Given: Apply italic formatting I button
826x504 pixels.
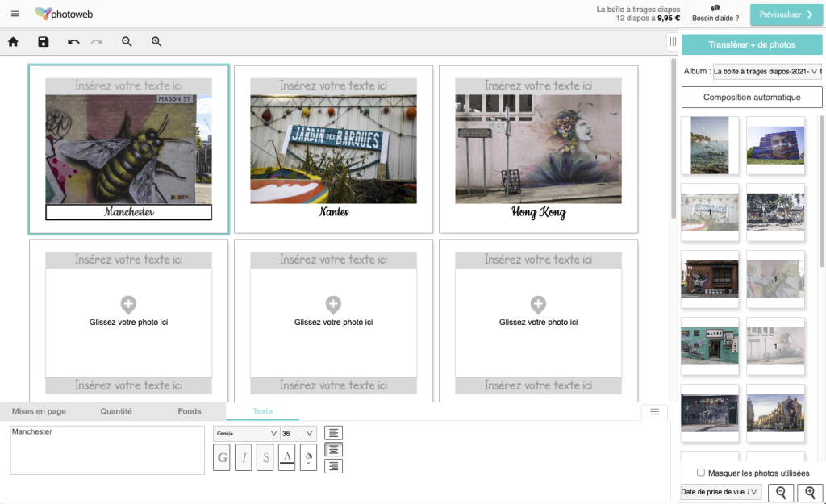Looking at the screenshot, I should pos(244,457).
